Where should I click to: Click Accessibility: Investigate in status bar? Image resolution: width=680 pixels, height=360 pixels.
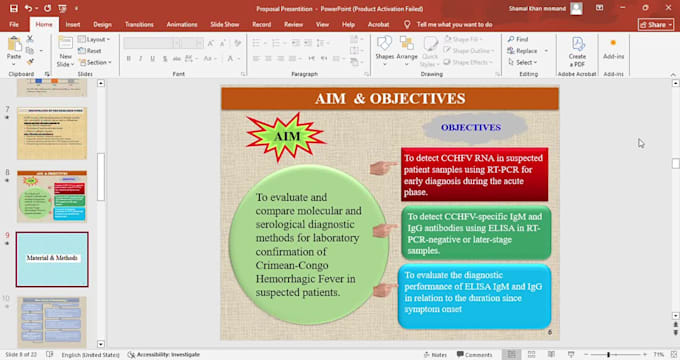[164, 354]
